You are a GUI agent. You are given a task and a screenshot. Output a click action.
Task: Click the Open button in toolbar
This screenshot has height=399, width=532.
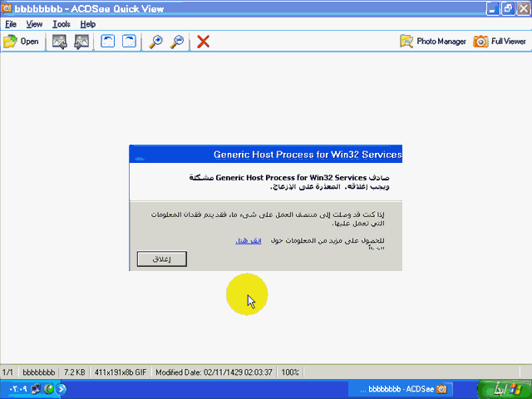pos(22,42)
